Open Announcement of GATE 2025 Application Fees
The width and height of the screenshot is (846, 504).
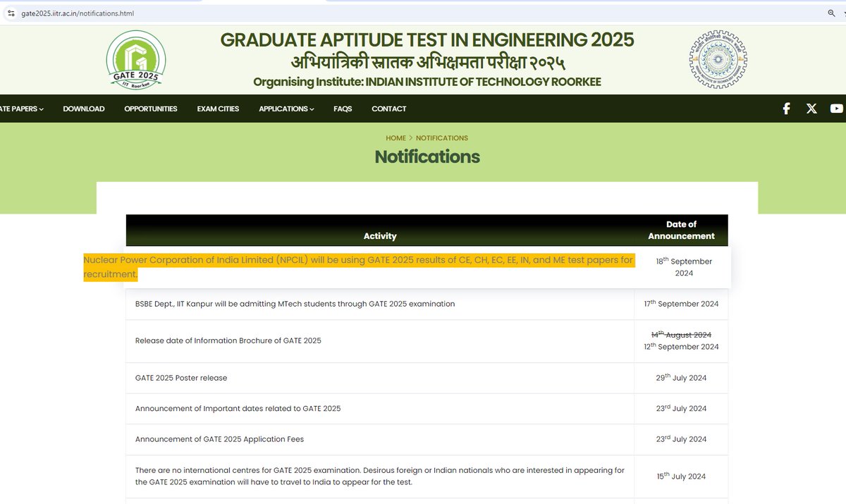click(x=219, y=439)
